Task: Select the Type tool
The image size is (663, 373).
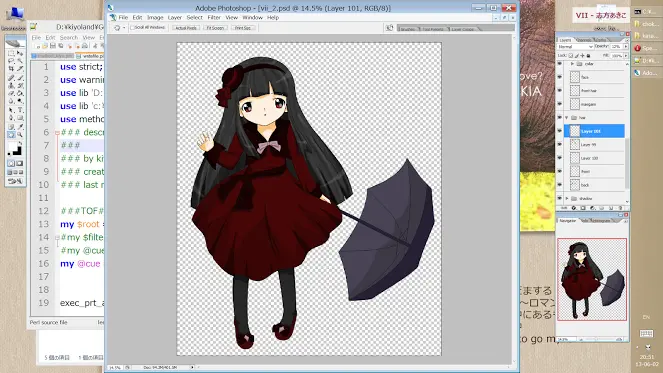Action: [20, 110]
